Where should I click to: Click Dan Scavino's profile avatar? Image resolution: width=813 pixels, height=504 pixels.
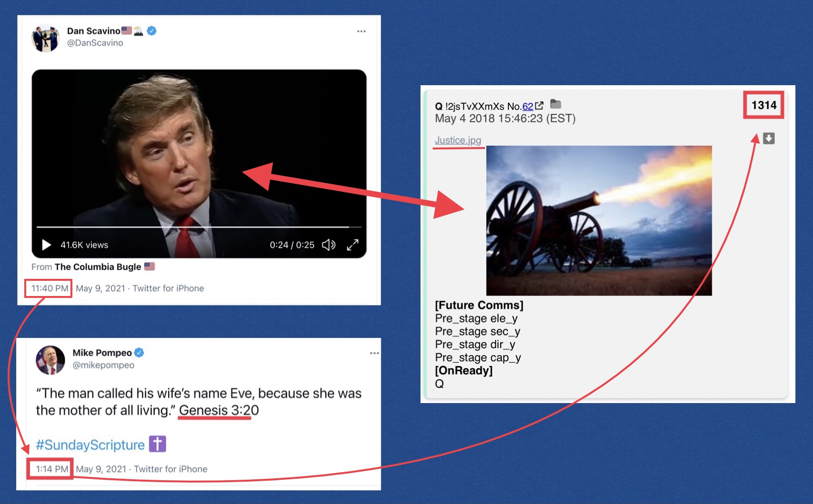pyautogui.click(x=45, y=38)
